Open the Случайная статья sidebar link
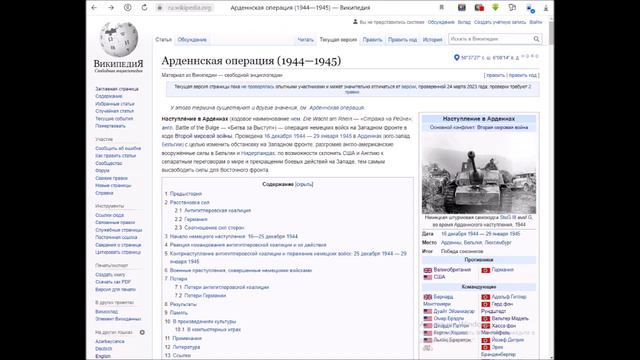The width and height of the screenshot is (640, 360). click(x=114, y=111)
